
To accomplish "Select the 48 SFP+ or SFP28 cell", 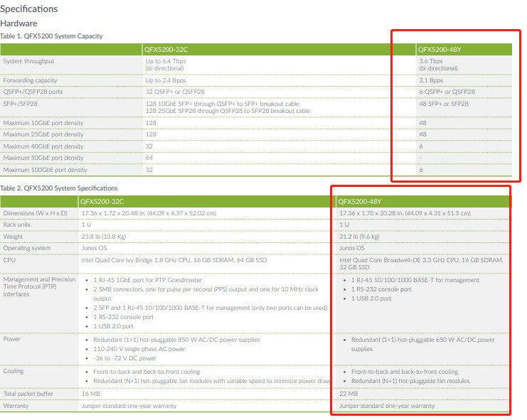I will [444, 104].
